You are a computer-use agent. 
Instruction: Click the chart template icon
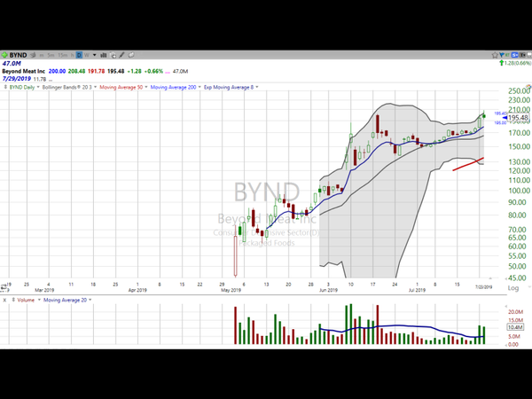(113, 55)
